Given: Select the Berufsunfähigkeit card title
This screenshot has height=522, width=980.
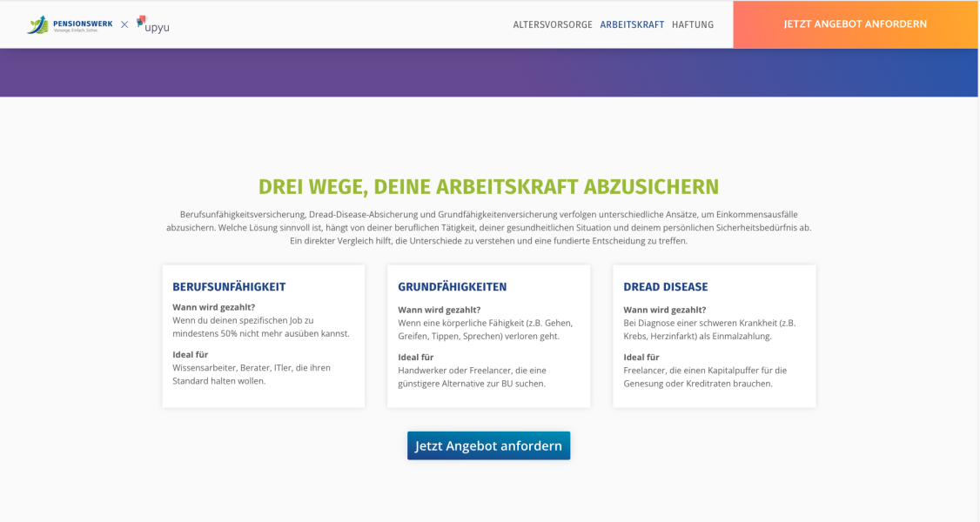Looking at the screenshot, I should coord(229,287).
